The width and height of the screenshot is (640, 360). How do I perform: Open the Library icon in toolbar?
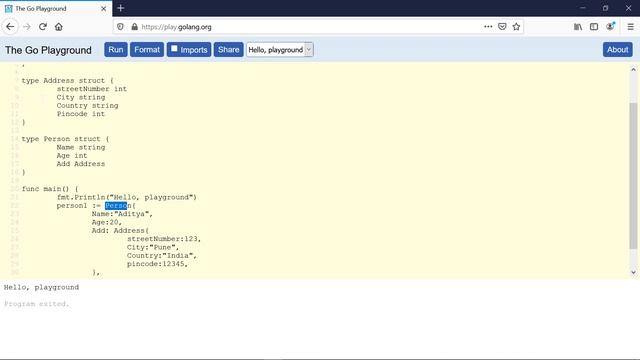578,27
